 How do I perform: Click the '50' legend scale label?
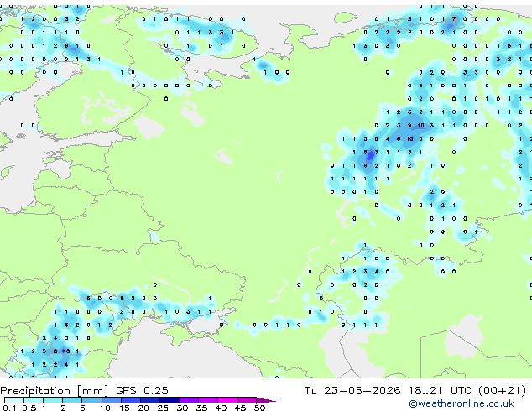[259, 408]
